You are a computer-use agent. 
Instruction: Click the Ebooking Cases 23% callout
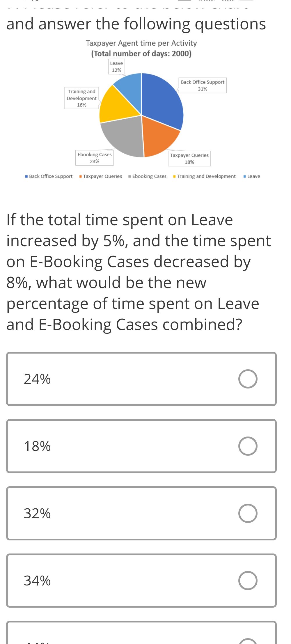coord(95,158)
